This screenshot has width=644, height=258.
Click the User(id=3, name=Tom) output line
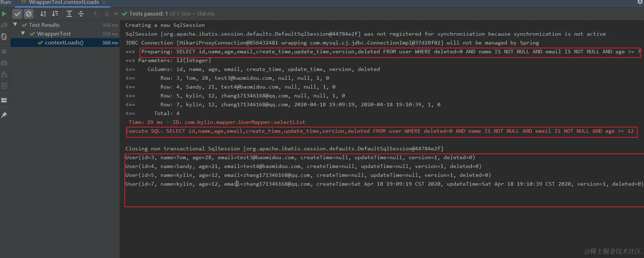click(x=300, y=157)
